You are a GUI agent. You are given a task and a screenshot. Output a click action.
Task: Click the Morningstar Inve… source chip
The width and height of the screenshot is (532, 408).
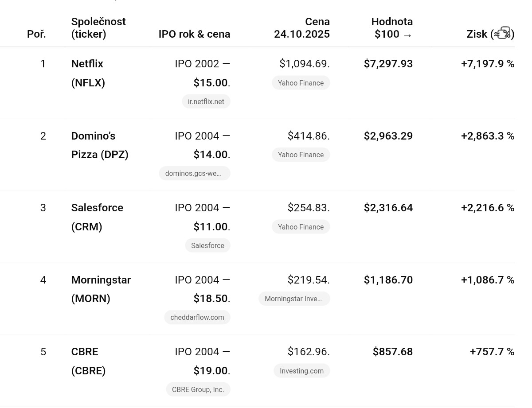[x=294, y=299]
